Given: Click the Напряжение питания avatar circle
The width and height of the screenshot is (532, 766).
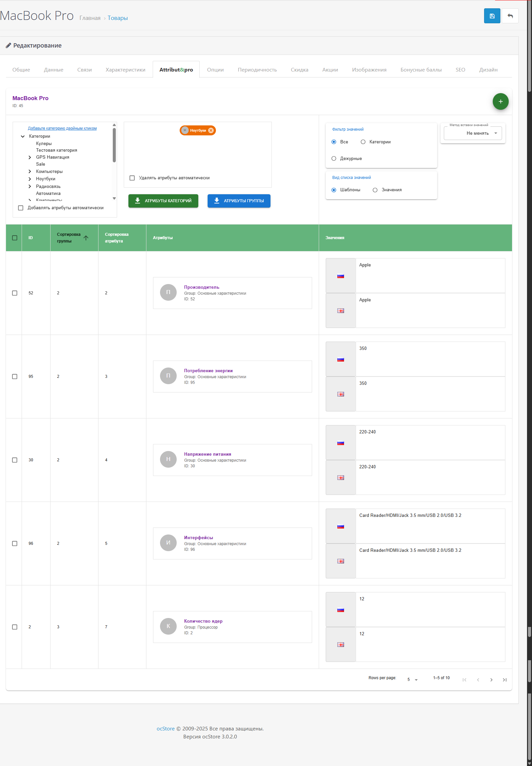Looking at the screenshot, I should tap(168, 459).
